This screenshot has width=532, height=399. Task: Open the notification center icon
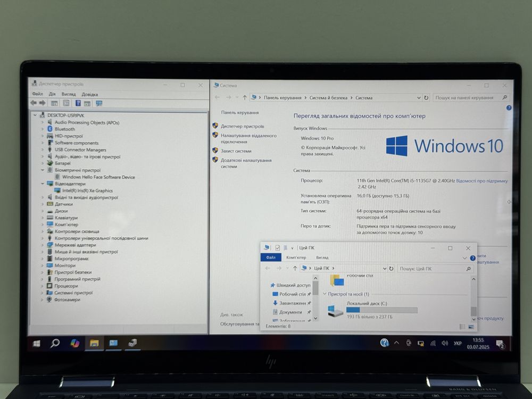click(x=501, y=344)
